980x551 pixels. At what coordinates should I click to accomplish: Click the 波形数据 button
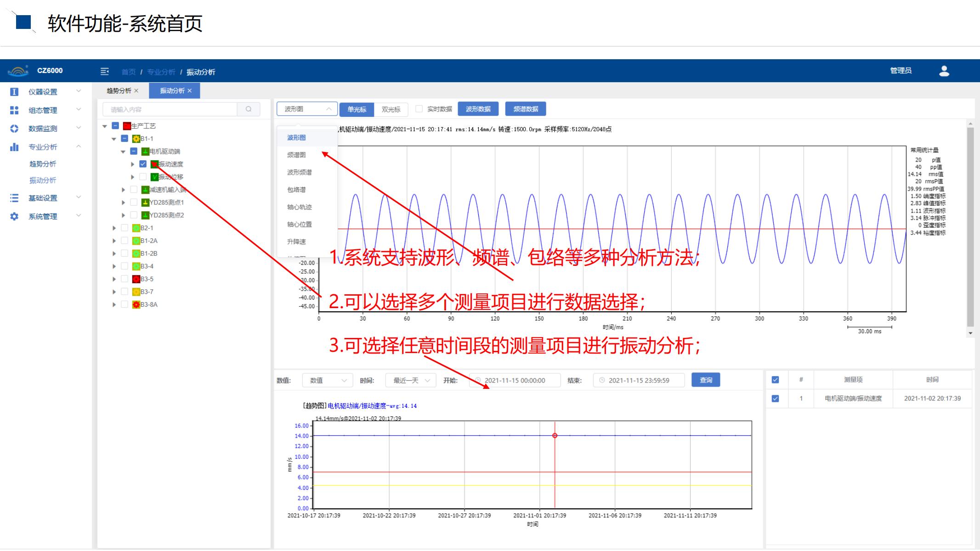coord(478,109)
